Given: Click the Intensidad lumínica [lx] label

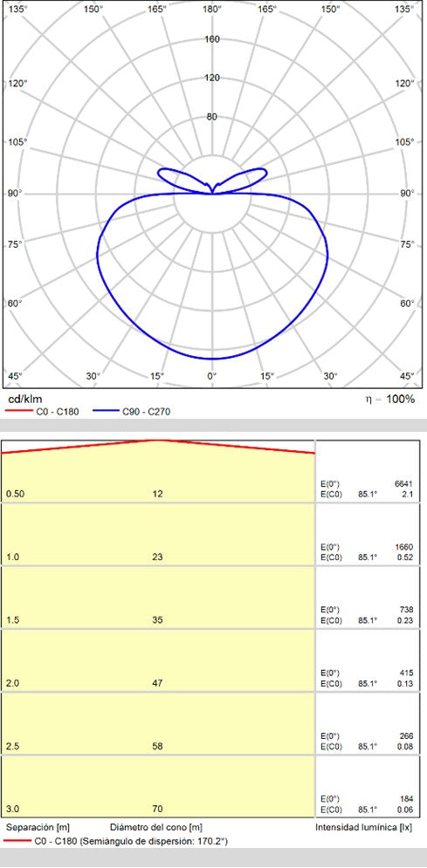Looking at the screenshot, I should 364,828.
